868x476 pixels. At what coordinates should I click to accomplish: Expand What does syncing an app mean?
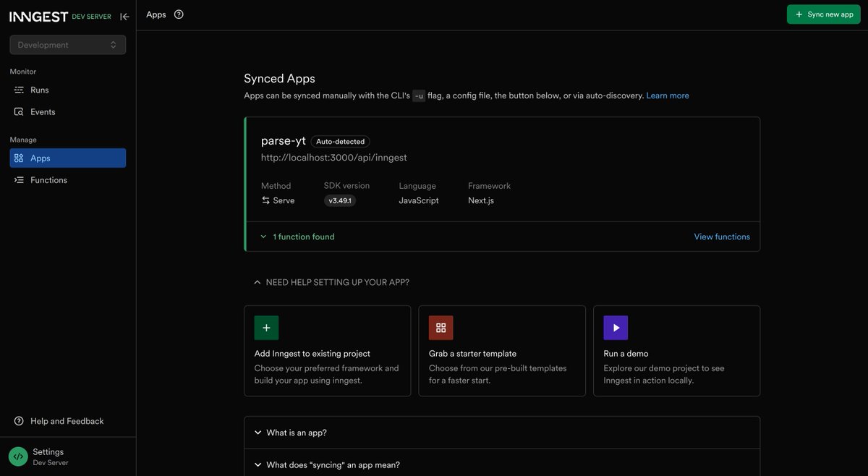click(x=502, y=464)
